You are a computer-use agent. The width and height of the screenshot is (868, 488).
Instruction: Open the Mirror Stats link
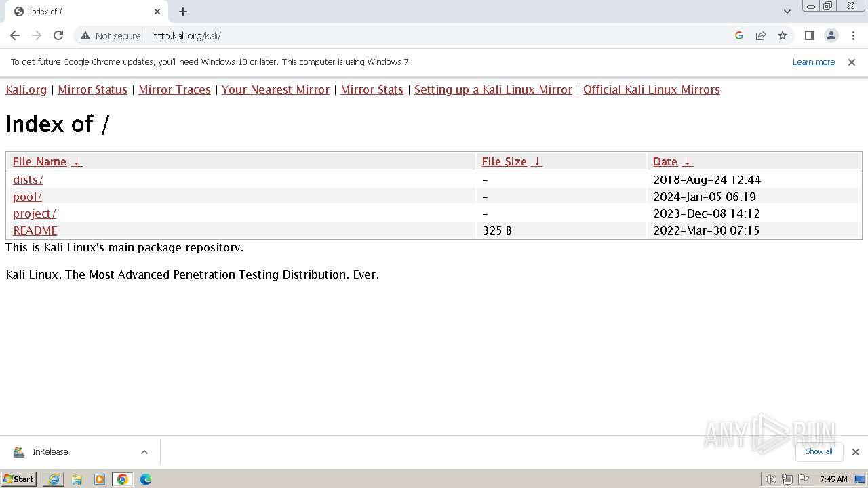[372, 89]
